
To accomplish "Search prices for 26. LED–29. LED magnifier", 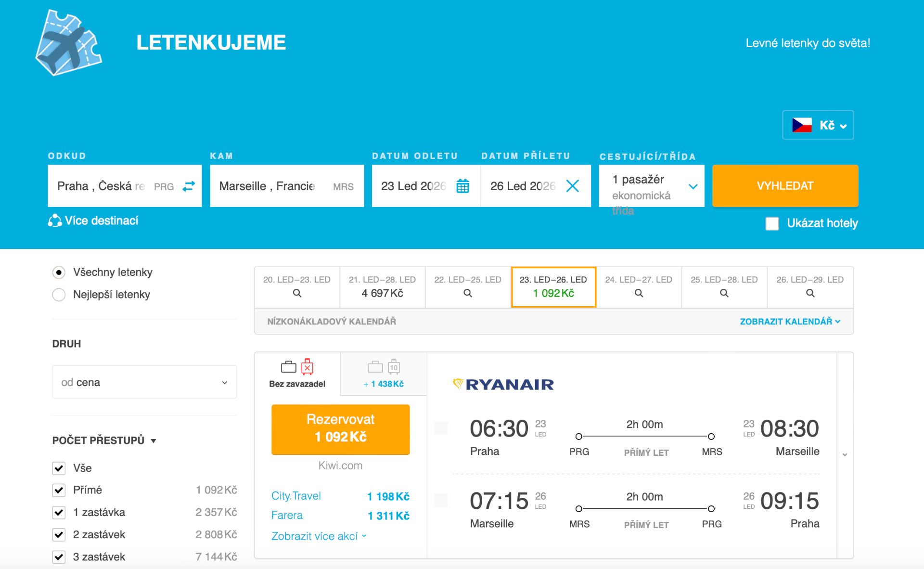I will pos(810,293).
